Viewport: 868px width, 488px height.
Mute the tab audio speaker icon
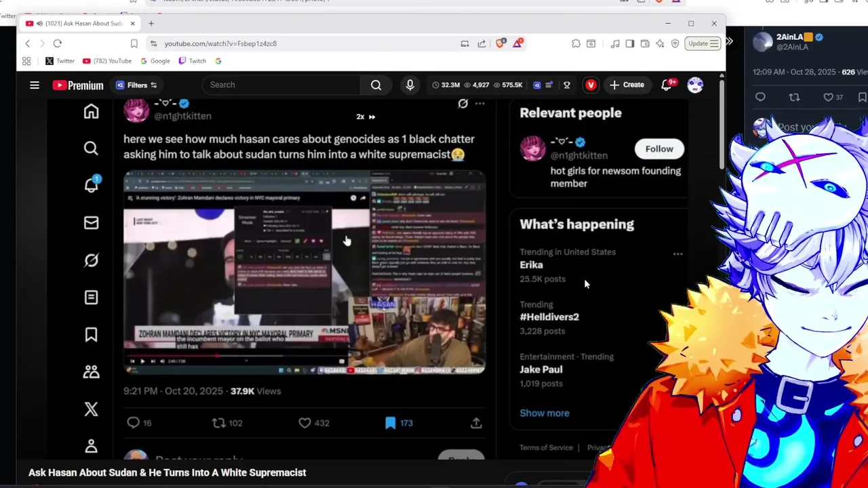pos(39,24)
